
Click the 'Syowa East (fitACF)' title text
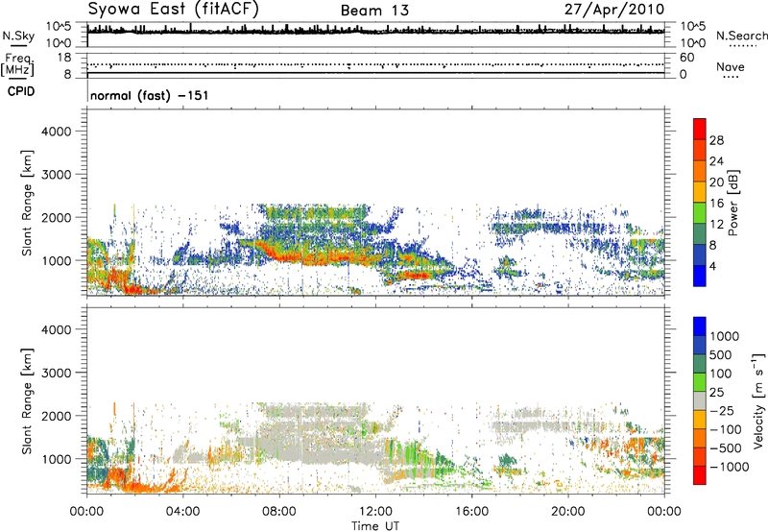click(x=174, y=9)
